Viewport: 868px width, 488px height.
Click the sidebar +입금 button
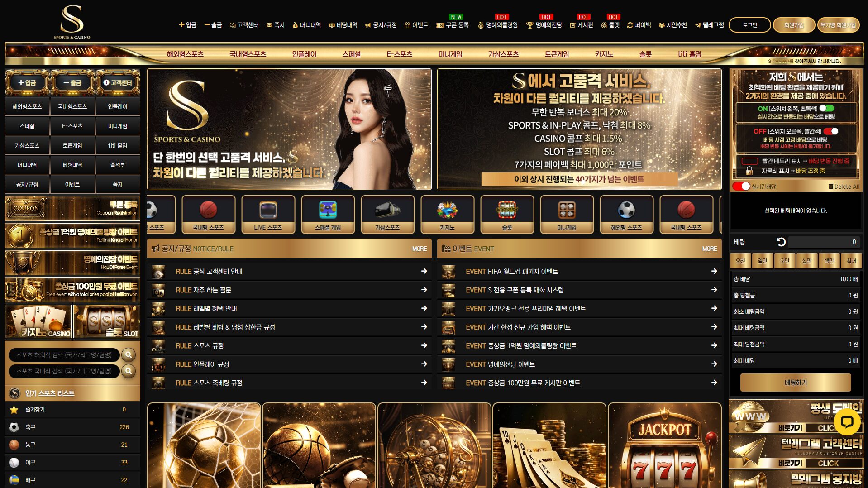[x=27, y=82]
